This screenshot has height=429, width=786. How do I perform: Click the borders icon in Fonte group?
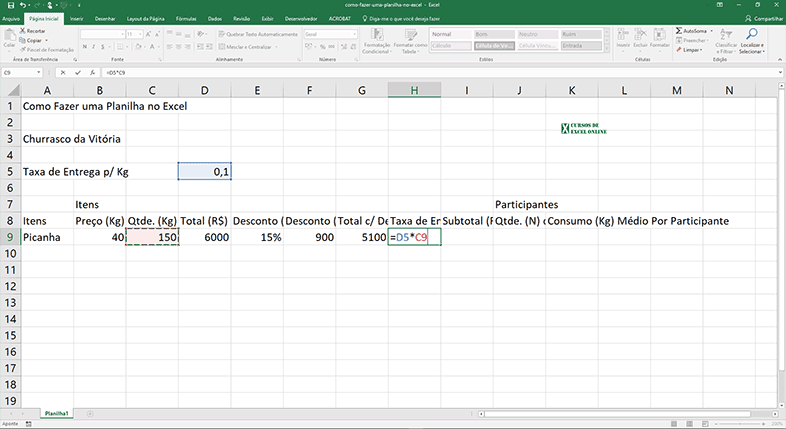120,47
